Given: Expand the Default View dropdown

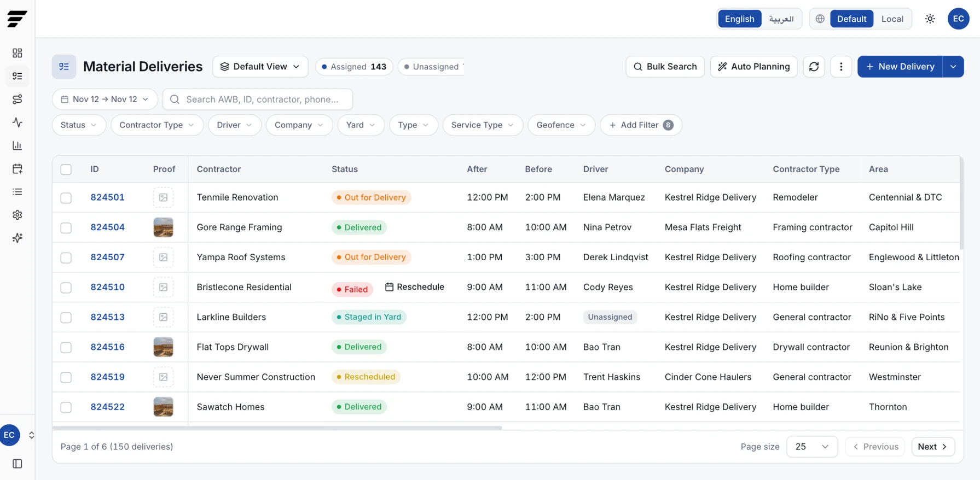Looking at the screenshot, I should click(x=260, y=67).
